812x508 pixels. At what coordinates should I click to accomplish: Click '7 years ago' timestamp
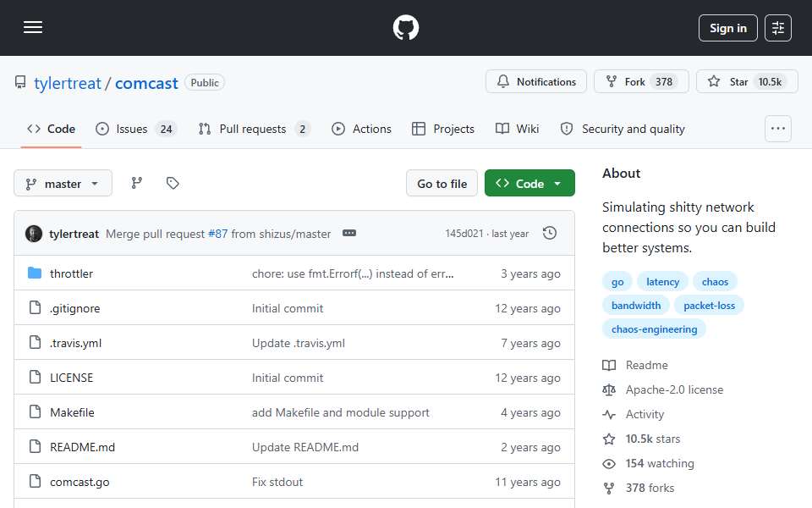point(530,343)
